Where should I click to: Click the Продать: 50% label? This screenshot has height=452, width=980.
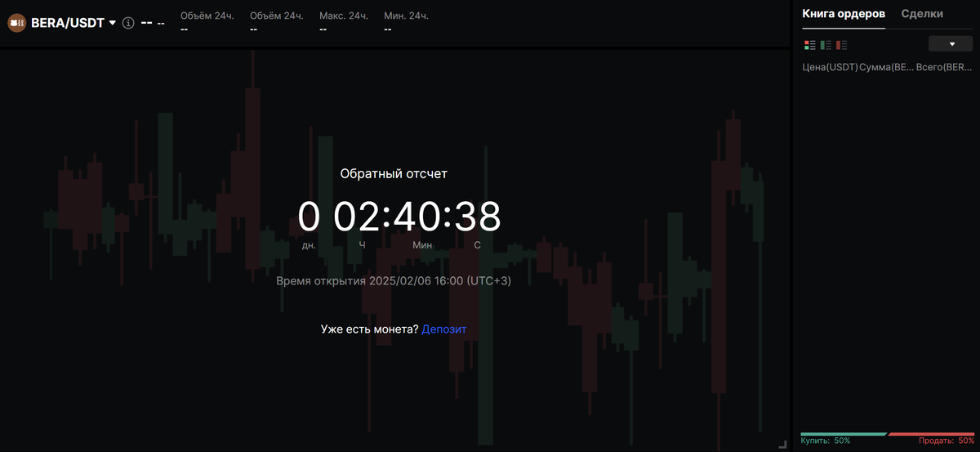pos(947,441)
